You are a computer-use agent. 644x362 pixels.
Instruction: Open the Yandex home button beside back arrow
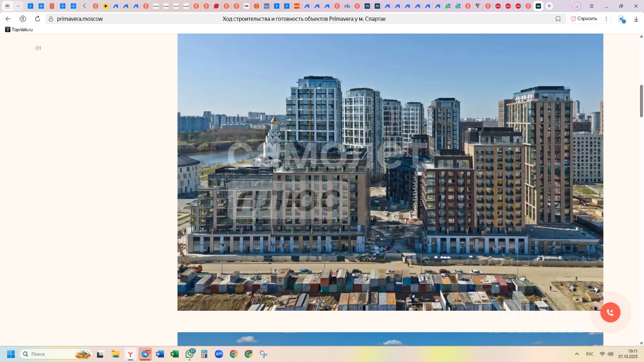[23, 19]
